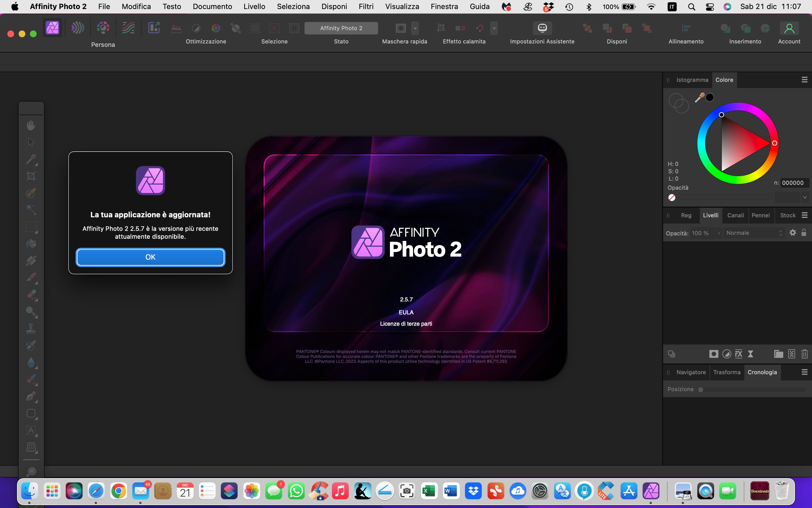Click the Move to Front arrange icon

[x=646, y=28]
